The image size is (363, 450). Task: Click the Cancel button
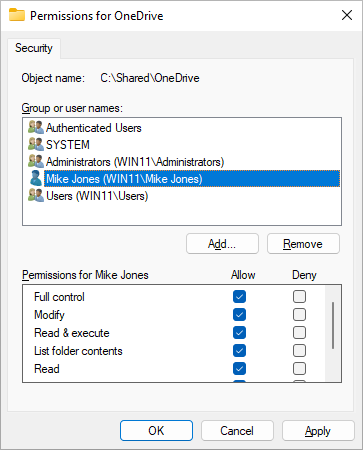(237, 431)
